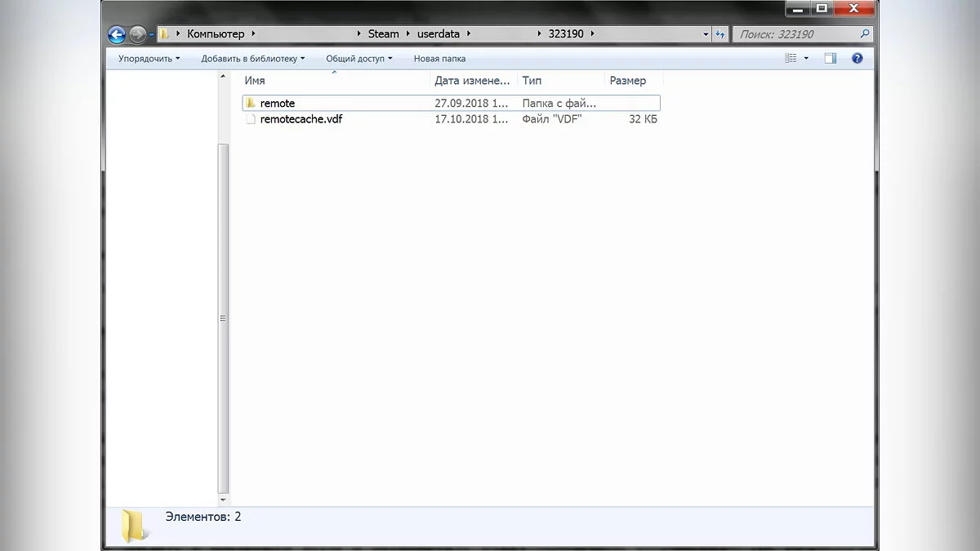Viewport: 980px width, 551px height.
Task: Open the help question mark icon
Action: (x=857, y=59)
